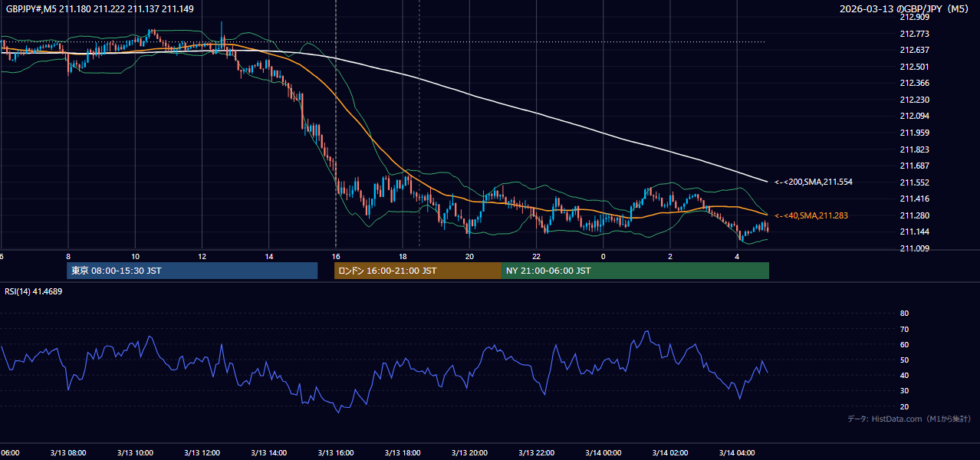Image resolution: width=980 pixels, height=460 pixels.
Task: Click the price axis value 212.637
Action: click(x=914, y=50)
